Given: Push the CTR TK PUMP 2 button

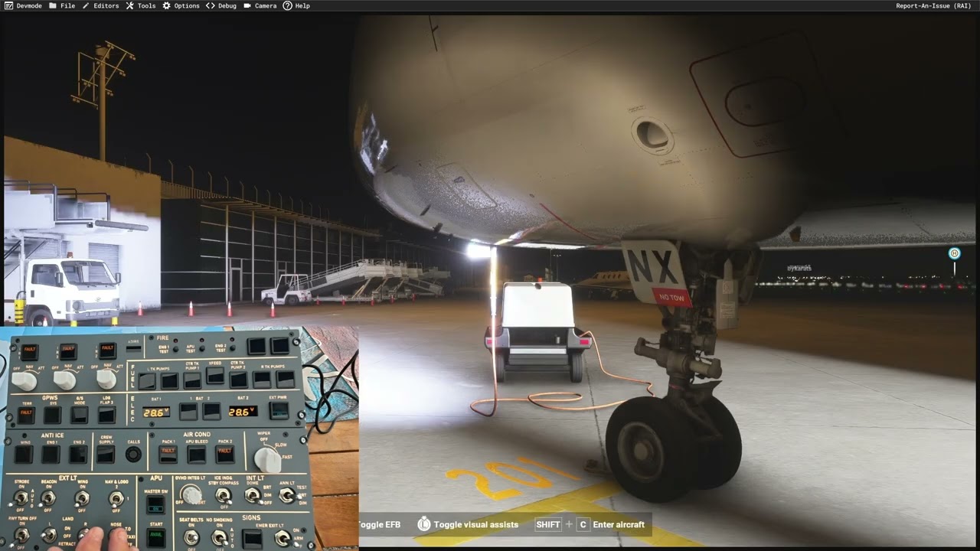Looking at the screenshot, I should (x=239, y=379).
